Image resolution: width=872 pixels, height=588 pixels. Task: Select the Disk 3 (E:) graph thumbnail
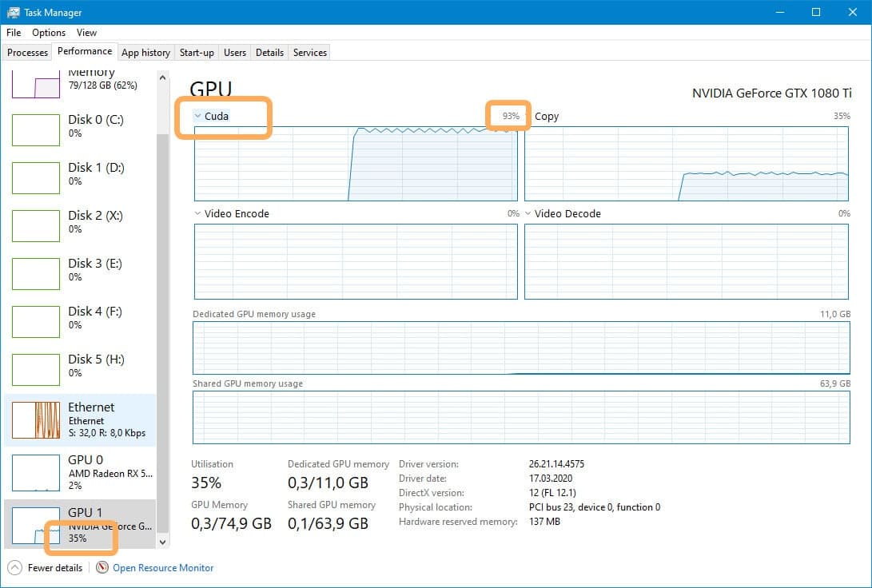(x=36, y=273)
